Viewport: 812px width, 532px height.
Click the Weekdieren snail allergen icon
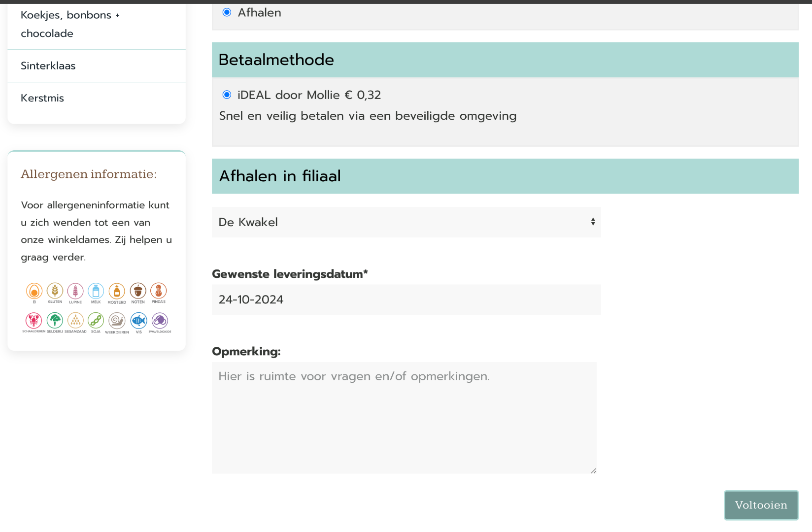(x=117, y=321)
